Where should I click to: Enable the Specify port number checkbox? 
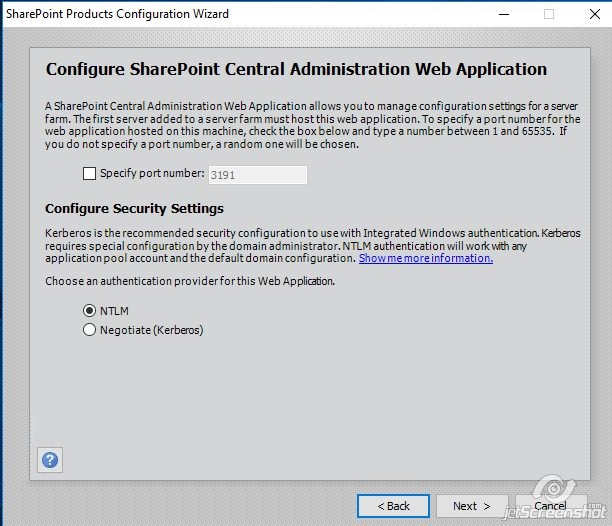89,173
